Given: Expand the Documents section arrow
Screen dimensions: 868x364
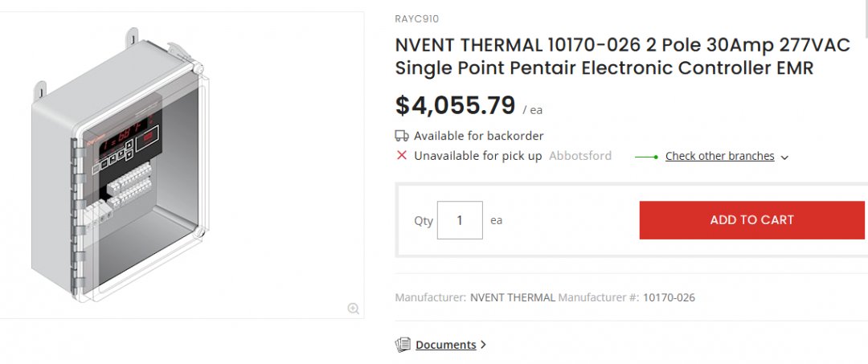Looking at the screenshot, I should 483,345.
